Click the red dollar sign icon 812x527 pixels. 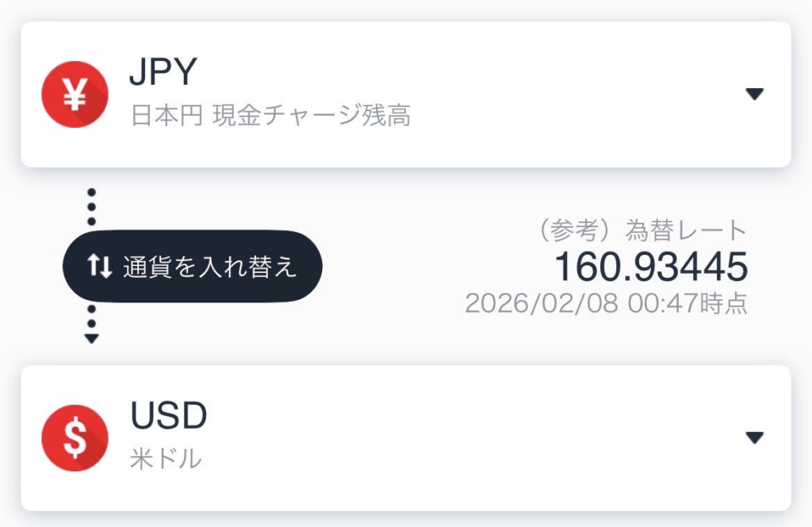coord(75,438)
